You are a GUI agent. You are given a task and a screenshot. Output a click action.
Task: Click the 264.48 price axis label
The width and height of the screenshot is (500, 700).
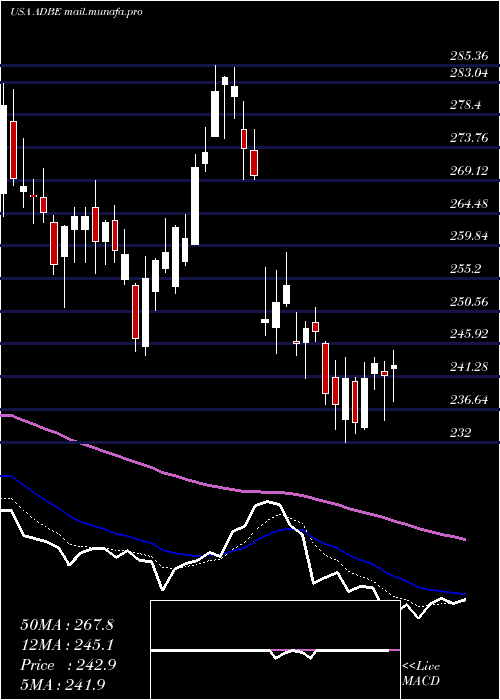click(x=469, y=204)
